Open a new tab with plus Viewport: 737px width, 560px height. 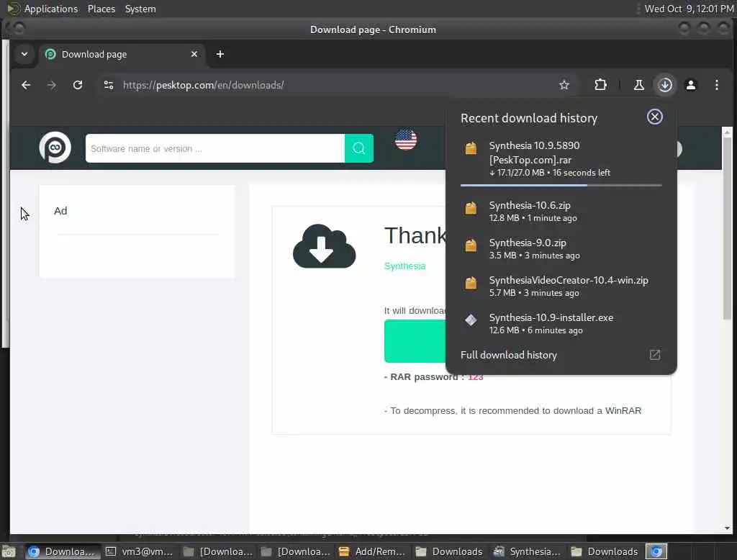pyautogui.click(x=220, y=55)
